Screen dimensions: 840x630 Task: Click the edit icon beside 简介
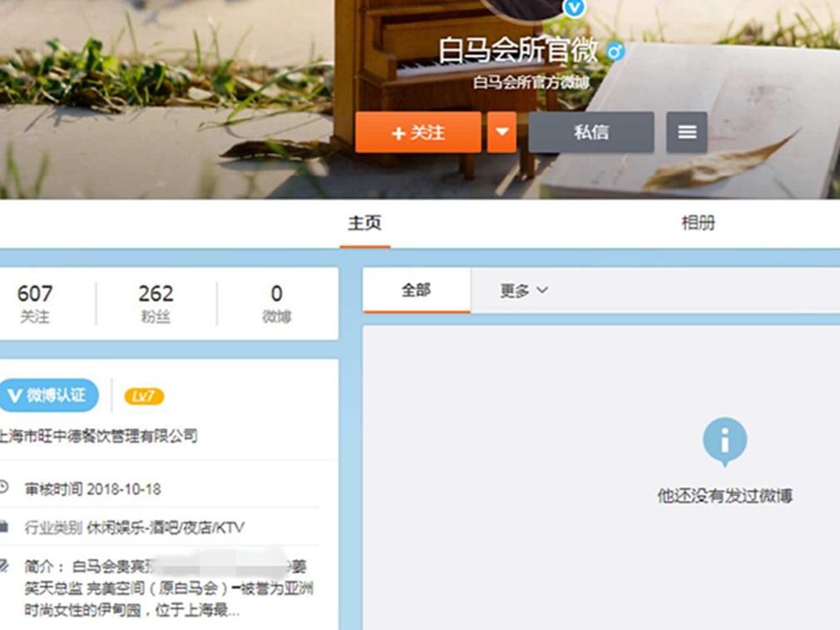click(4, 565)
